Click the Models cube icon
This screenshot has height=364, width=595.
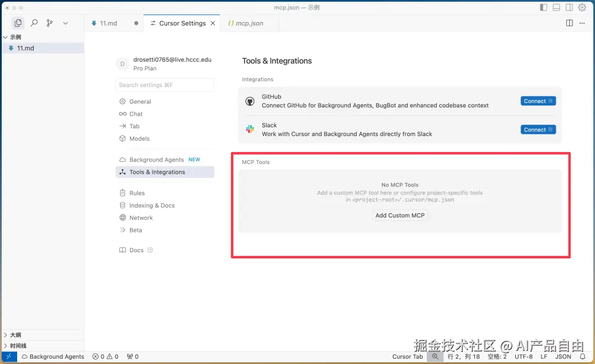pos(122,139)
